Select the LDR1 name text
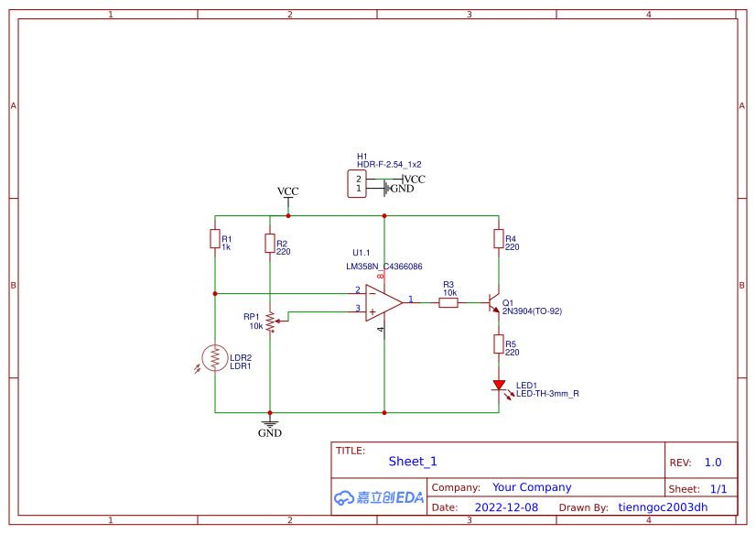This screenshot has width=756, height=534. pyautogui.click(x=240, y=366)
